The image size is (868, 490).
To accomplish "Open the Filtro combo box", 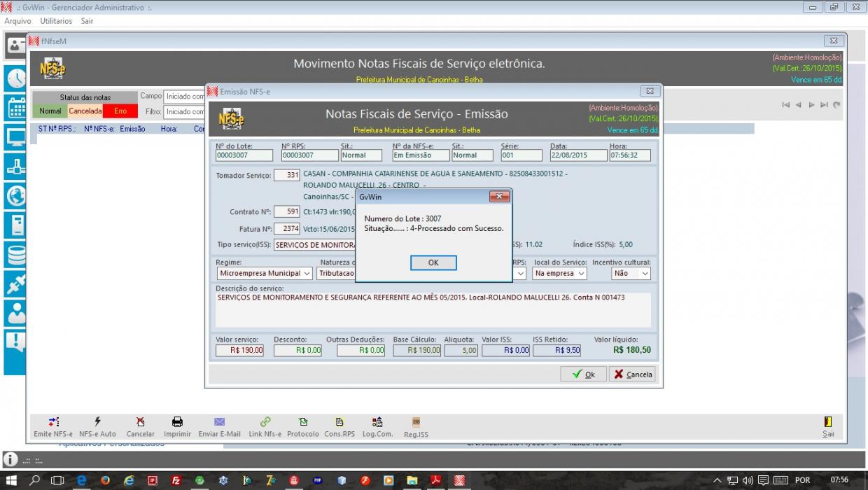I will tap(185, 112).
